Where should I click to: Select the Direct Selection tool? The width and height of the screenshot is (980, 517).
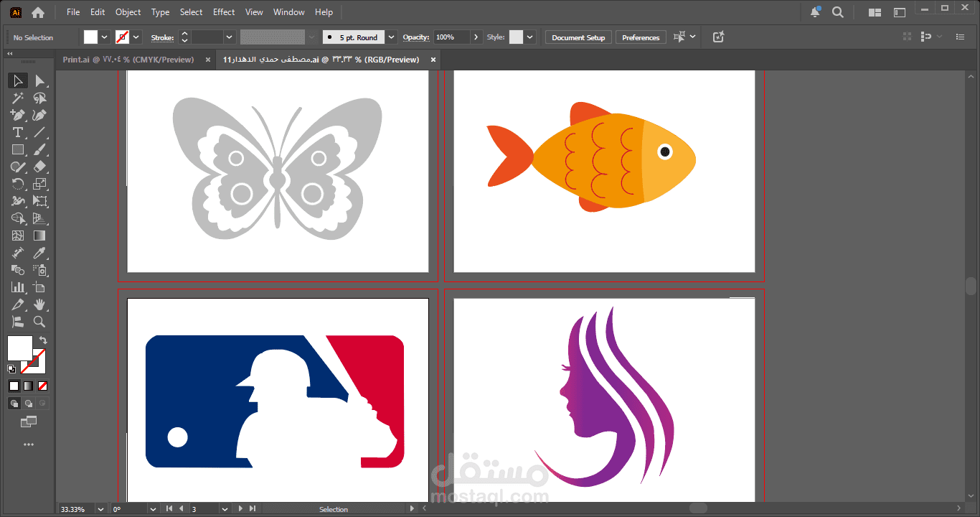point(40,80)
